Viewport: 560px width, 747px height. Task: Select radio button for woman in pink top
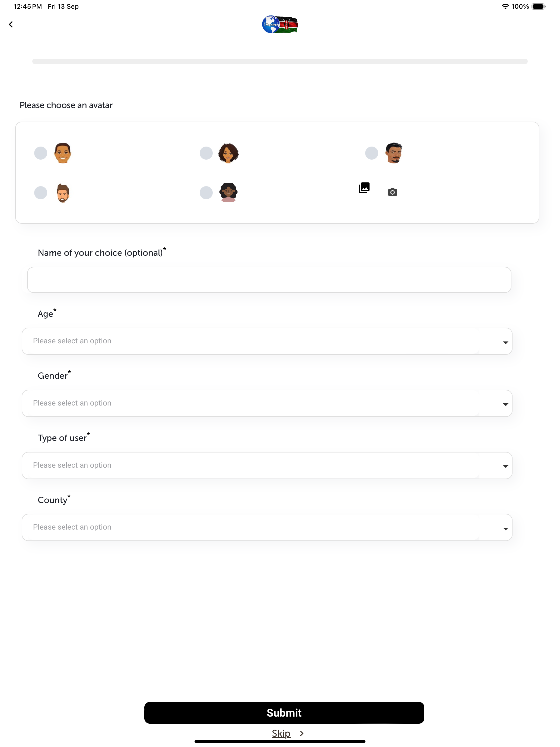(x=206, y=193)
